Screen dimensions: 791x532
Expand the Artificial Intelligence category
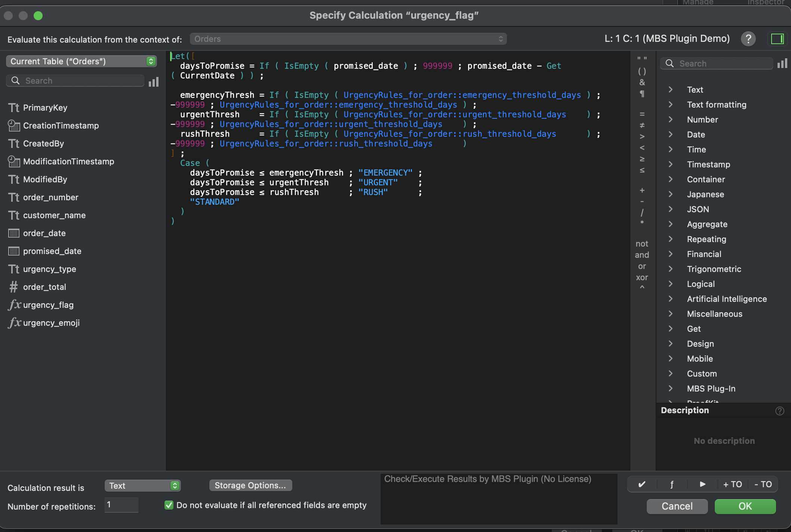[x=671, y=299]
